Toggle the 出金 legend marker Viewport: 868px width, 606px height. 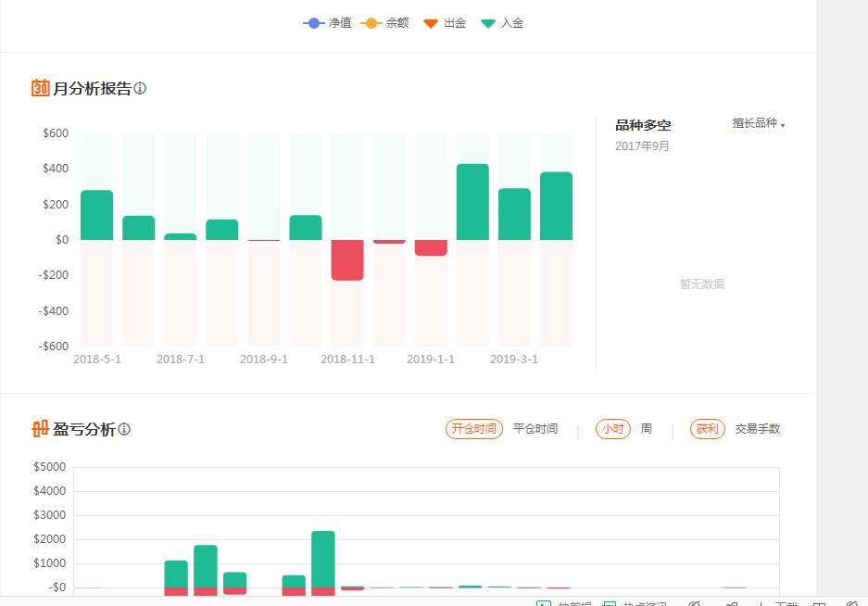coord(445,23)
